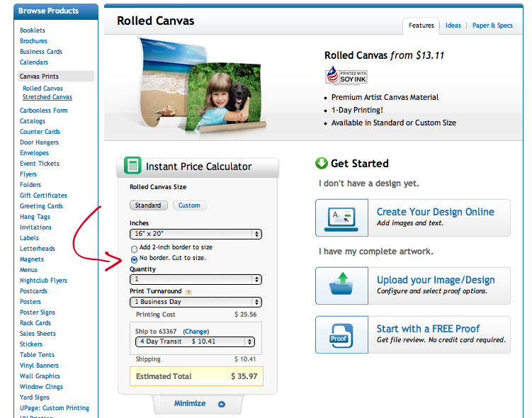Open Sales Sheets product link
The image size is (532, 418).
38,334
